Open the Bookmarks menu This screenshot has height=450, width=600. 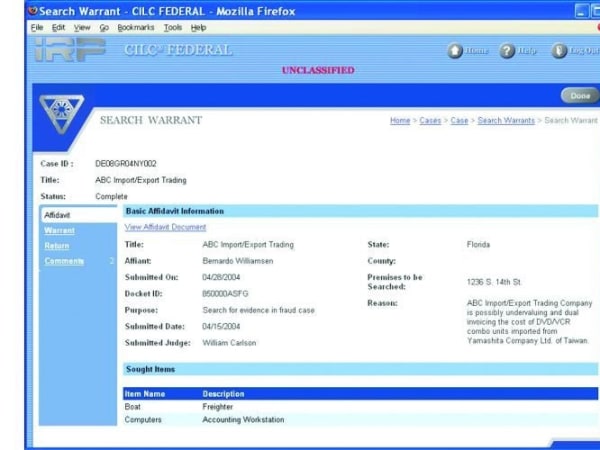tap(135, 27)
